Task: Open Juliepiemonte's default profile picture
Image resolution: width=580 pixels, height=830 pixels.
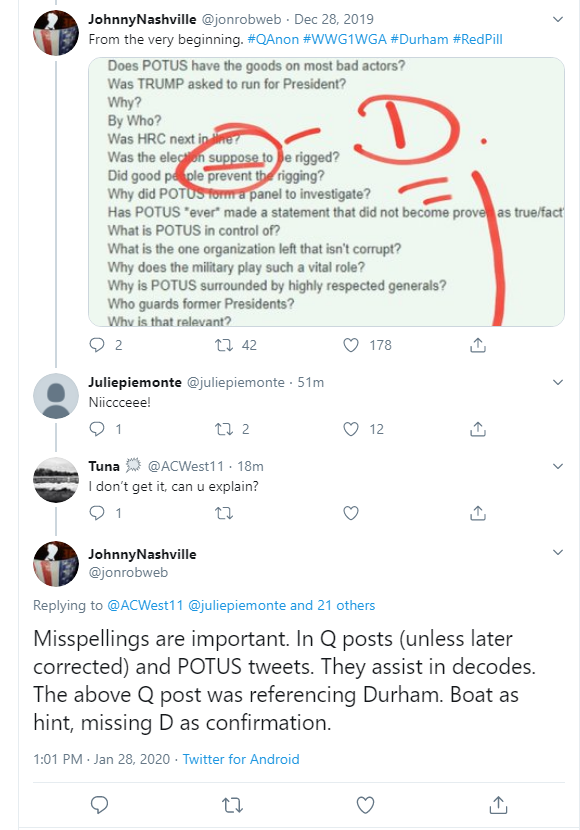Action: tap(56, 396)
